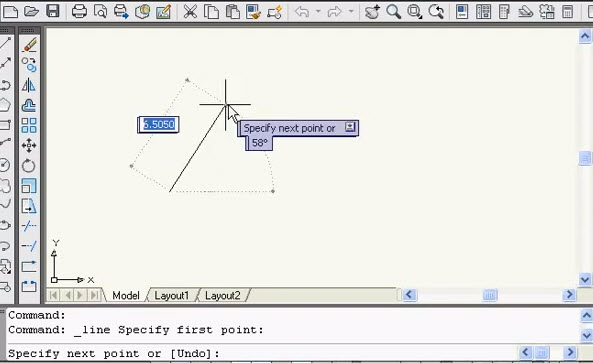The height and width of the screenshot is (363, 593).
Task: Activate Match Properties paintbrush icon
Action: (x=253, y=11)
